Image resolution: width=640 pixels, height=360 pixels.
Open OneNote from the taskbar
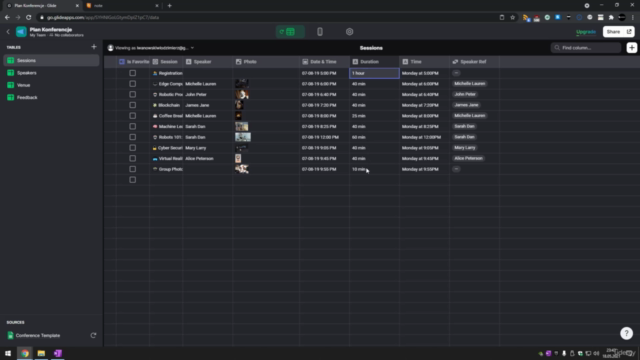[58, 353]
